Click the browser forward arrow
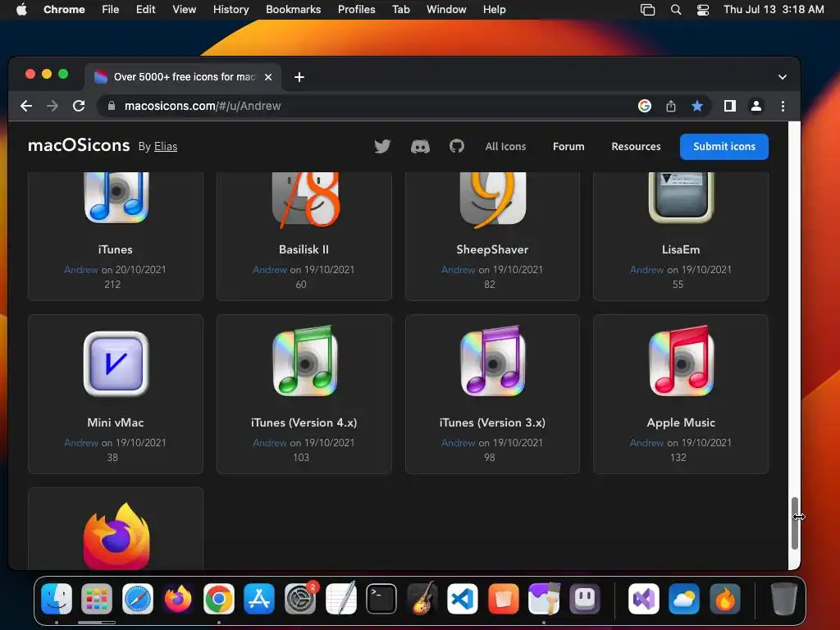The image size is (840, 630). pos(52,106)
